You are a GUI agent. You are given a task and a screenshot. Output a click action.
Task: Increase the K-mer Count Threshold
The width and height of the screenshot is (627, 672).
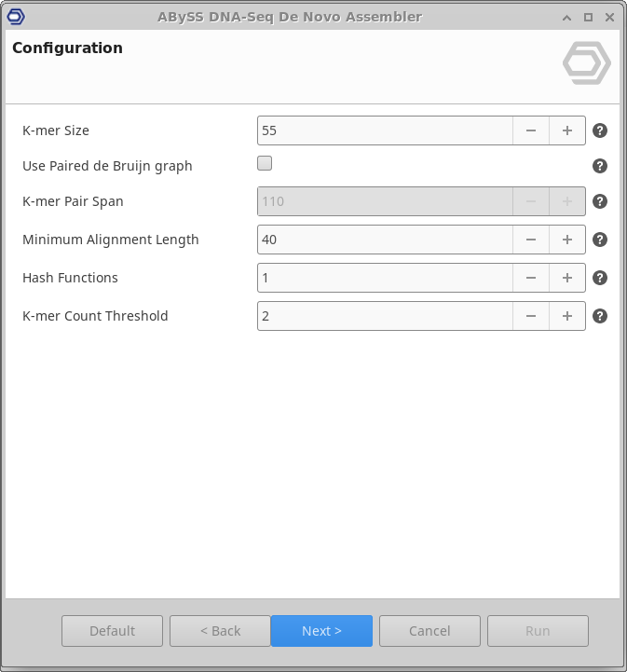coord(566,316)
